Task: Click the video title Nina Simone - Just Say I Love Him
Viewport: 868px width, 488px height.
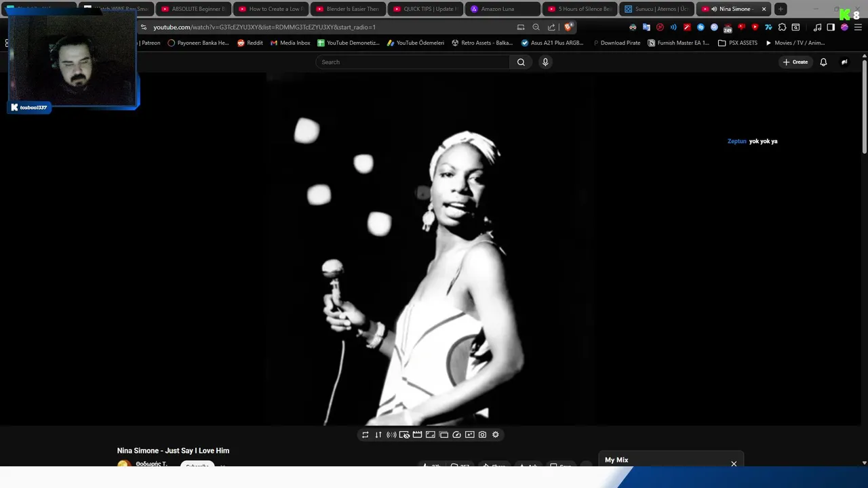Action: pos(173,451)
